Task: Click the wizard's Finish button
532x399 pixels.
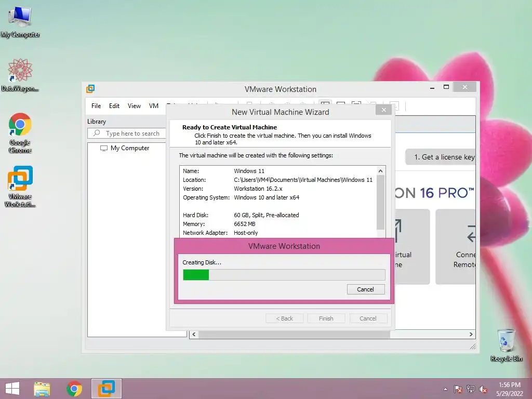Action: [326, 318]
